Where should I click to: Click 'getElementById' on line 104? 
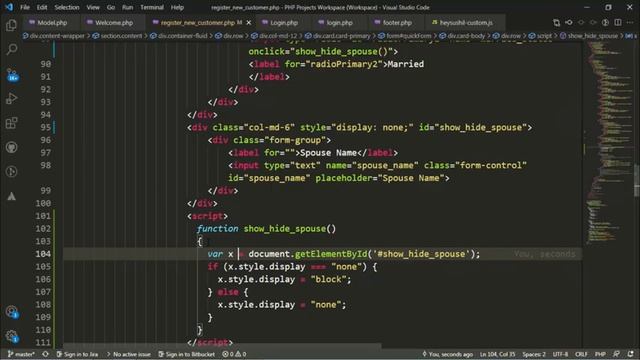click(x=331, y=254)
